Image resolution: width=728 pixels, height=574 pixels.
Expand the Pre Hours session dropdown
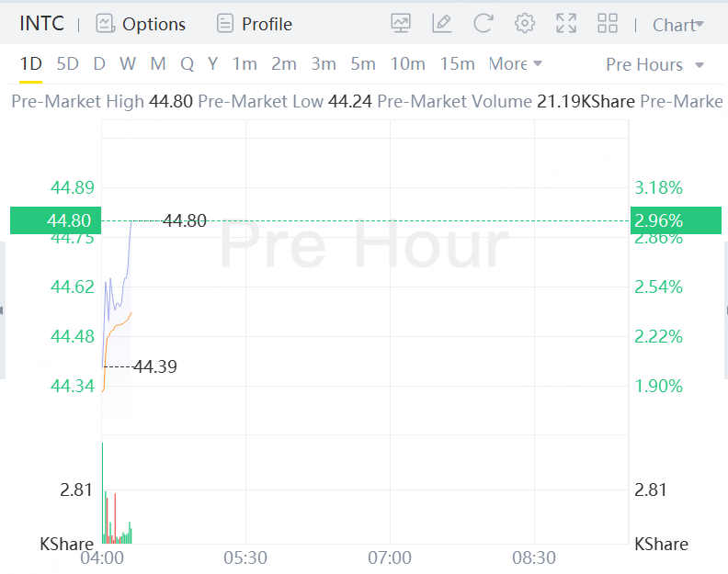point(655,65)
